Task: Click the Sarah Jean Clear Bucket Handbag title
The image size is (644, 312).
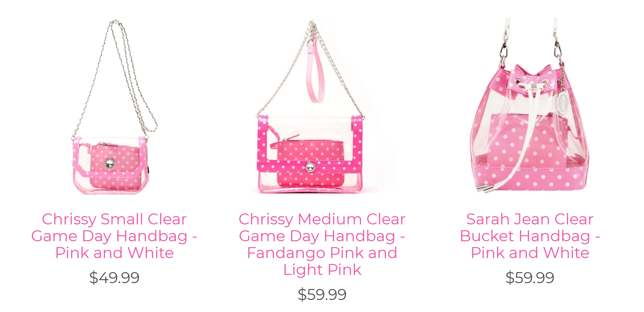Action: pyautogui.click(x=530, y=236)
